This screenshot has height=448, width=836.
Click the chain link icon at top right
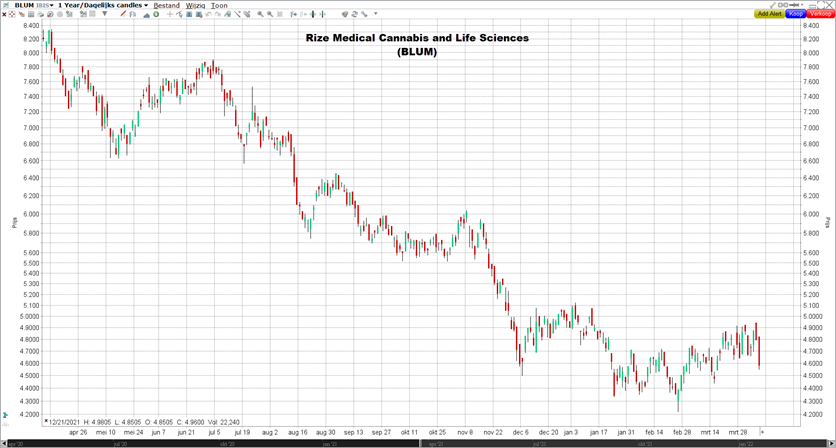tap(783, 5)
